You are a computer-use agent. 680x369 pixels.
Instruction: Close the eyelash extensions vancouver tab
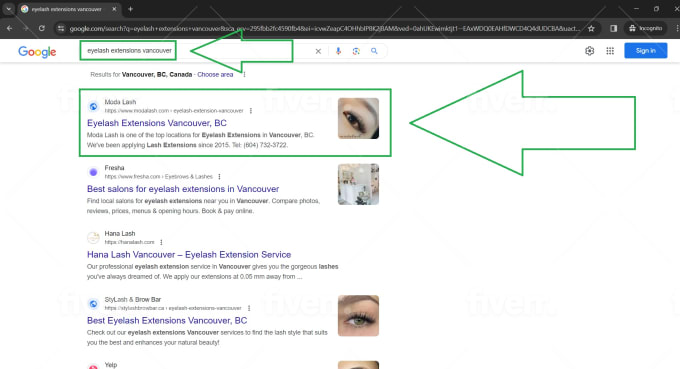(x=114, y=9)
